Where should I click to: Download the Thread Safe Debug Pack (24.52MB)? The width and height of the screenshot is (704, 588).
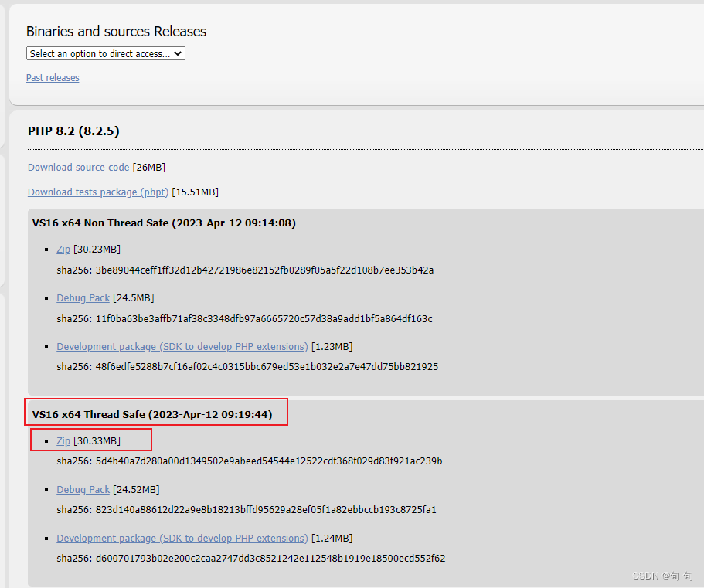[x=83, y=490]
